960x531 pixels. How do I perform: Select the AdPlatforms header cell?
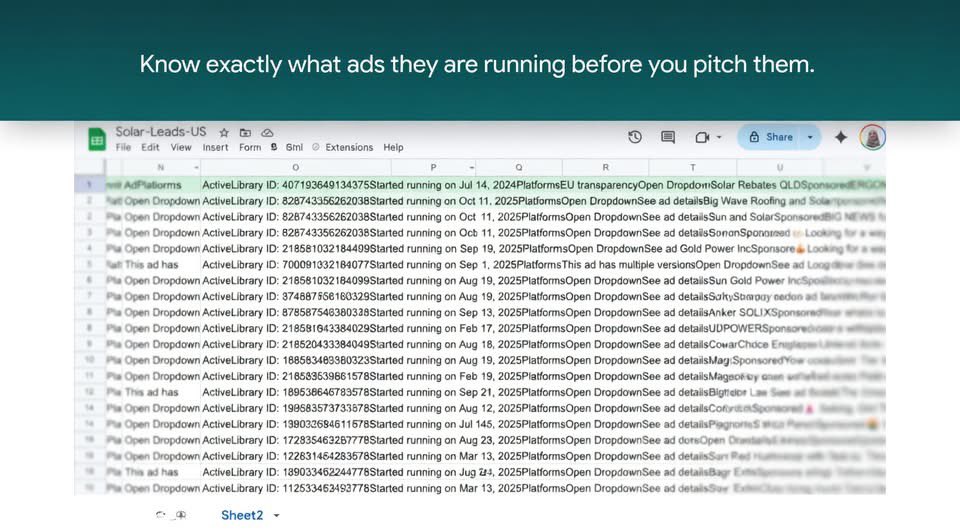160,185
